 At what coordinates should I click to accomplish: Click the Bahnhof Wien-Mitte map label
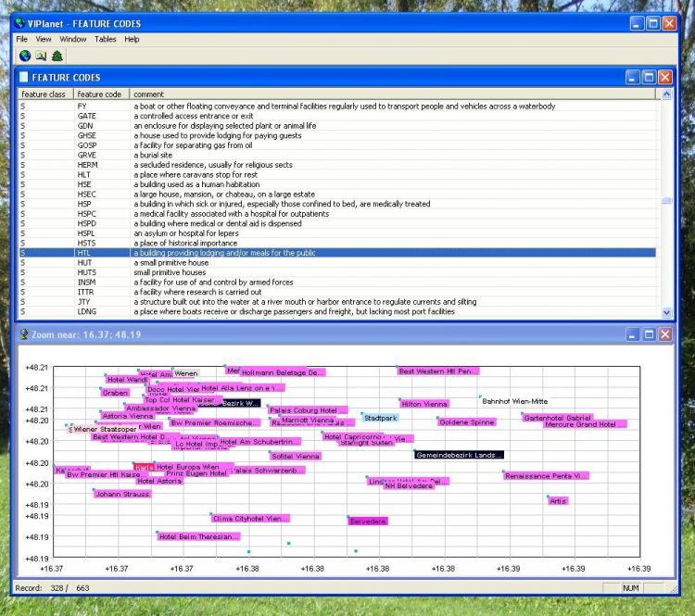coord(514,401)
